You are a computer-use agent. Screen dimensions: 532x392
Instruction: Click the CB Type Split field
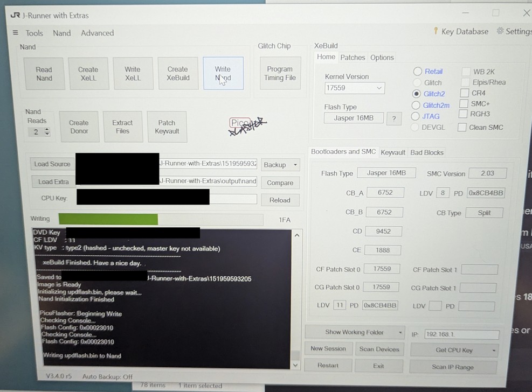484,213
